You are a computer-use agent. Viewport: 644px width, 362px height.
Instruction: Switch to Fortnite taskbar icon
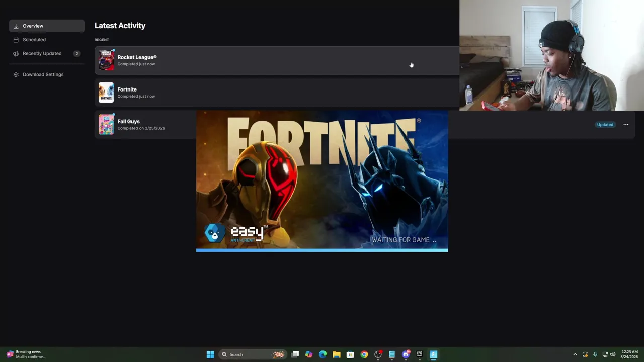tap(433, 354)
